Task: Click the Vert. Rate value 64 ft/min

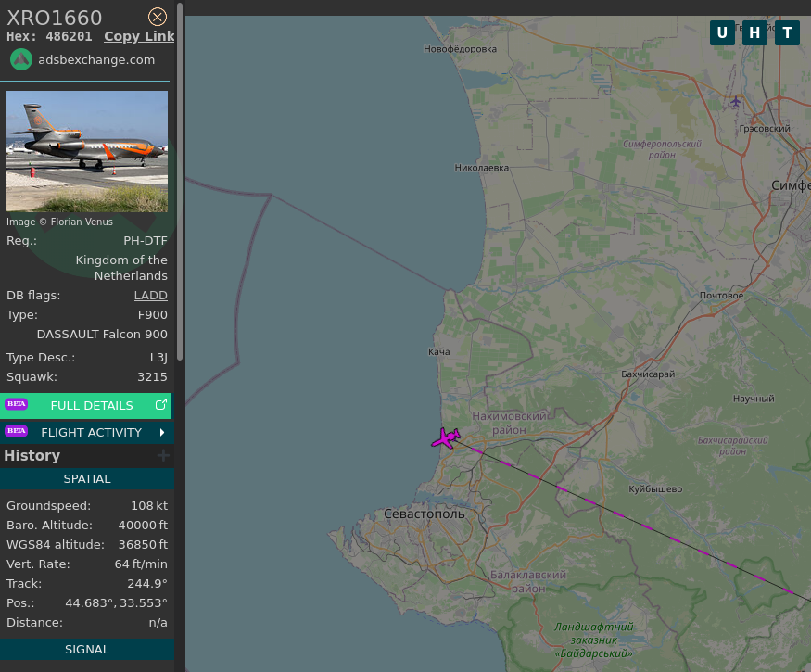Action: [x=141, y=564]
